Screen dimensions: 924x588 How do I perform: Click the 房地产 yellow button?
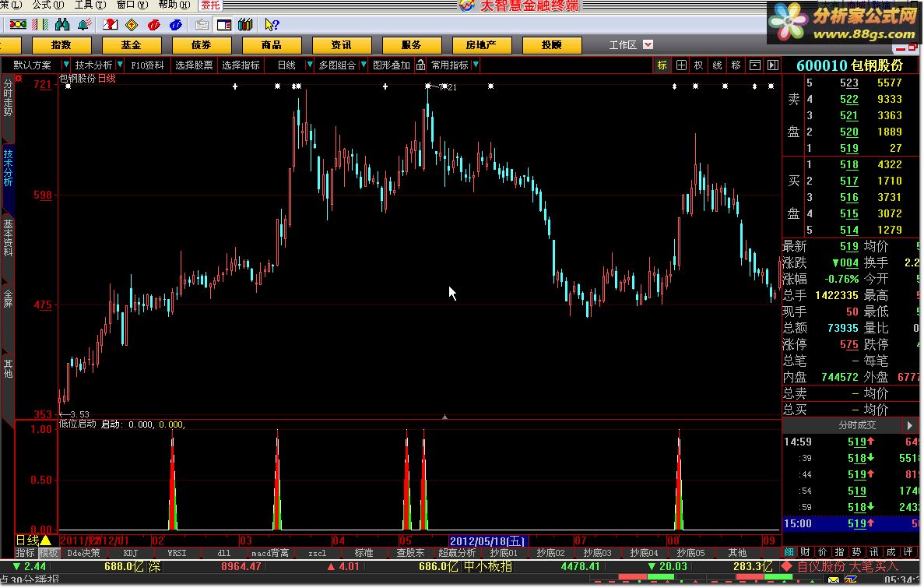[x=481, y=45]
